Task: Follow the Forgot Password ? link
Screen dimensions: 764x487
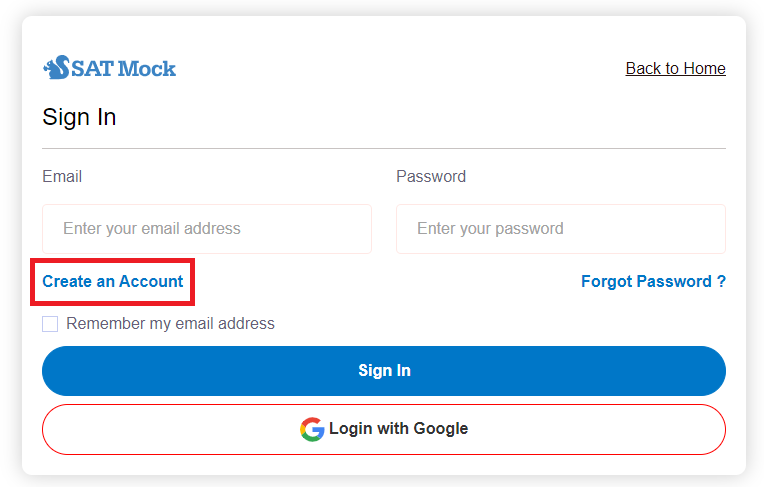Action: click(653, 282)
